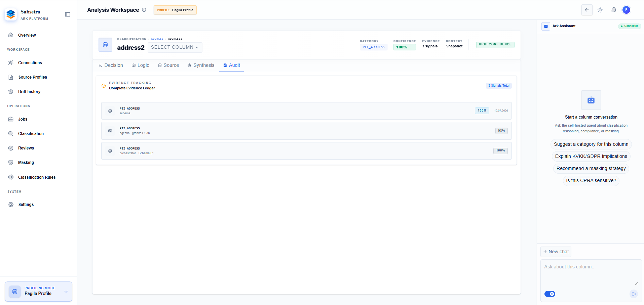Viewport: 644px width, 305px height.
Task: Click the orchestrator row database icon
Action: [x=110, y=151]
